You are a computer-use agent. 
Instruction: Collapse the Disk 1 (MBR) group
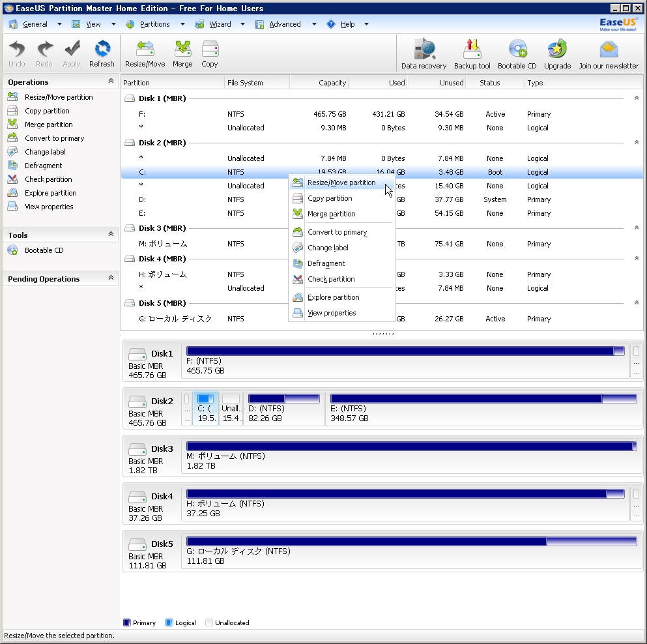point(636,98)
